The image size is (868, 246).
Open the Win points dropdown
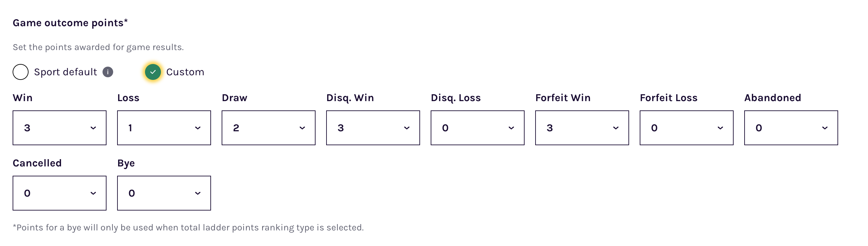pyautogui.click(x=59, y=128)
